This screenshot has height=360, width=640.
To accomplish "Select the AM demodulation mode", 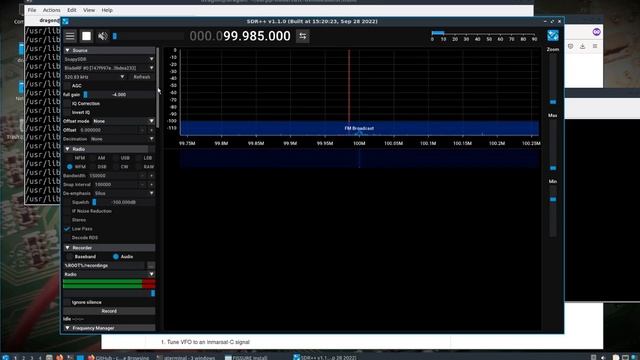I will point(98,158).
